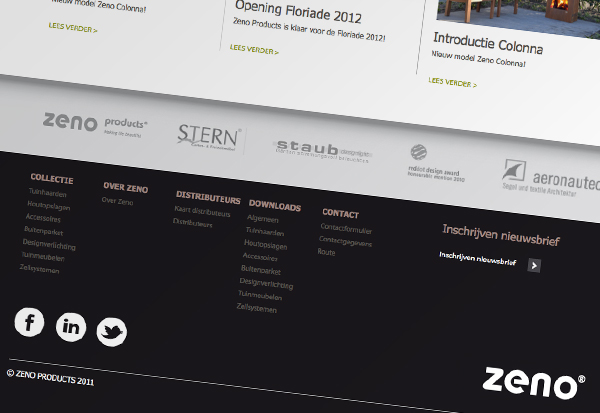Click the white zeno logo in footer
The image size is (600, 413).
(x=533, y=383)
